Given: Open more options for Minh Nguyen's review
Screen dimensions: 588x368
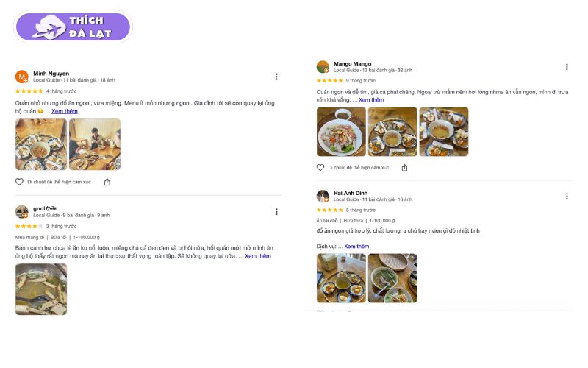Looking at the screenshot, I should tap(276, 77).
